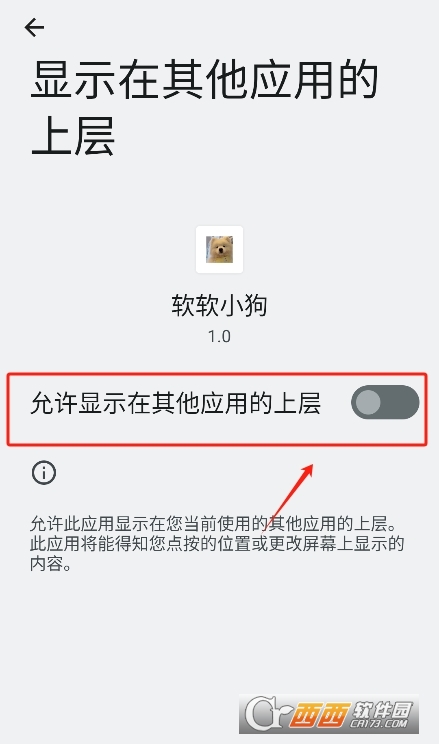Click the red annotation arrow
439x744 pixels.
point(290,496)
